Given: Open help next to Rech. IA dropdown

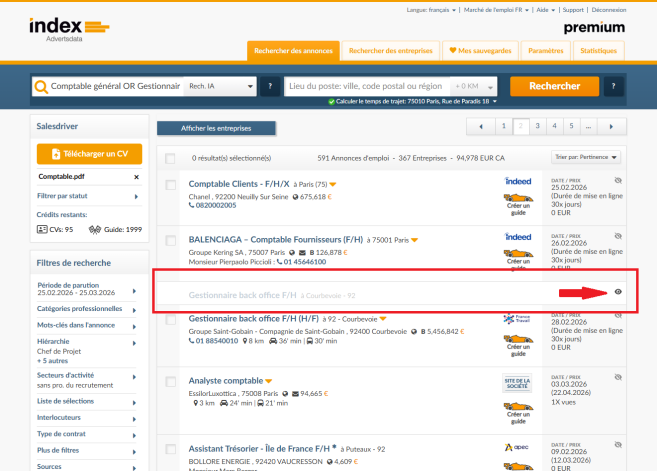Looking at the screenshot, I should point(270,86).
